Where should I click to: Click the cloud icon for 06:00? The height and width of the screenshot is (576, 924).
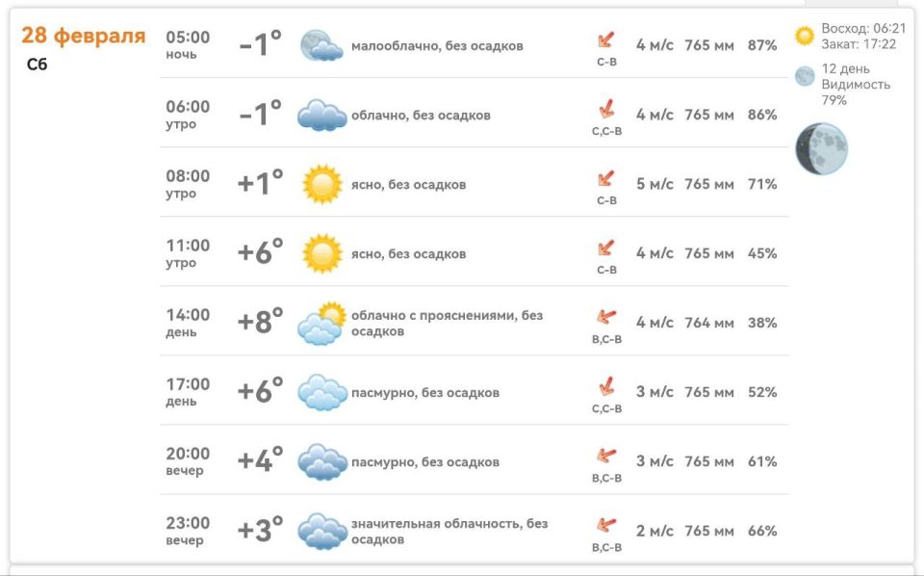(321, 115)
